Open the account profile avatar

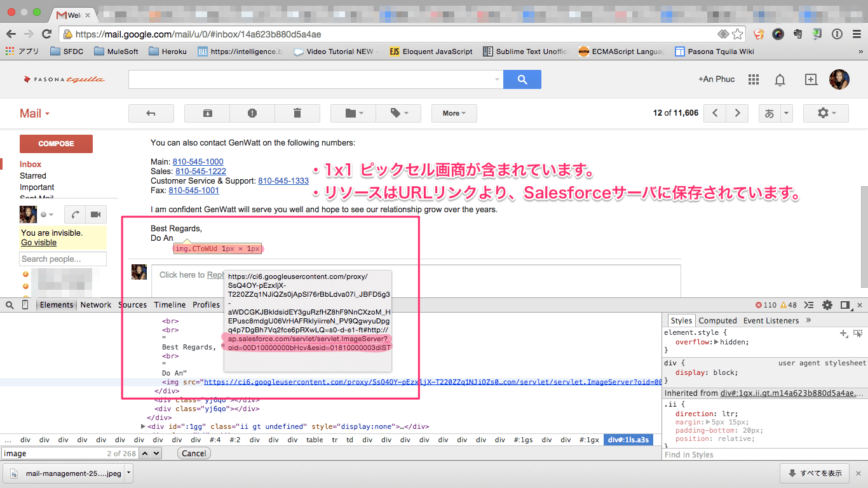tap(839, 79)
